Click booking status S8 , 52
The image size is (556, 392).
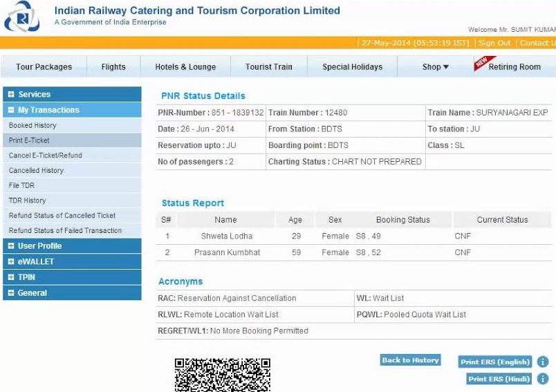coord(368,252)
